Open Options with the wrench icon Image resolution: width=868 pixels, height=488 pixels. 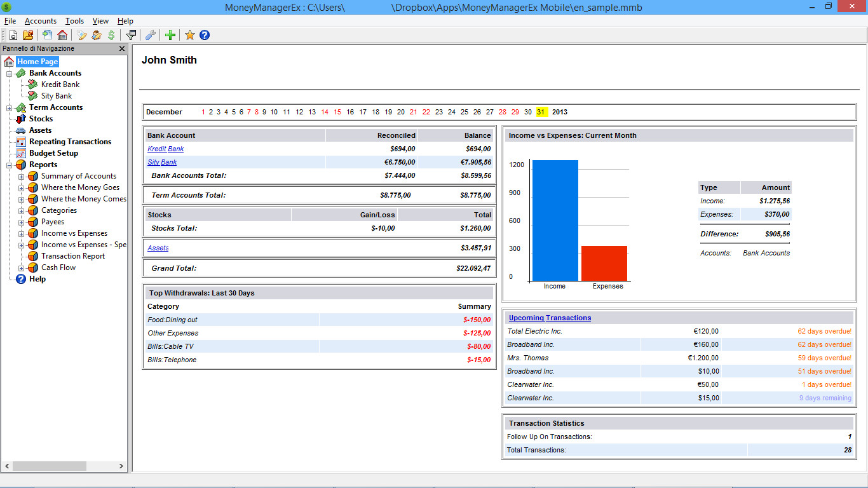click(x=151, y=35)
